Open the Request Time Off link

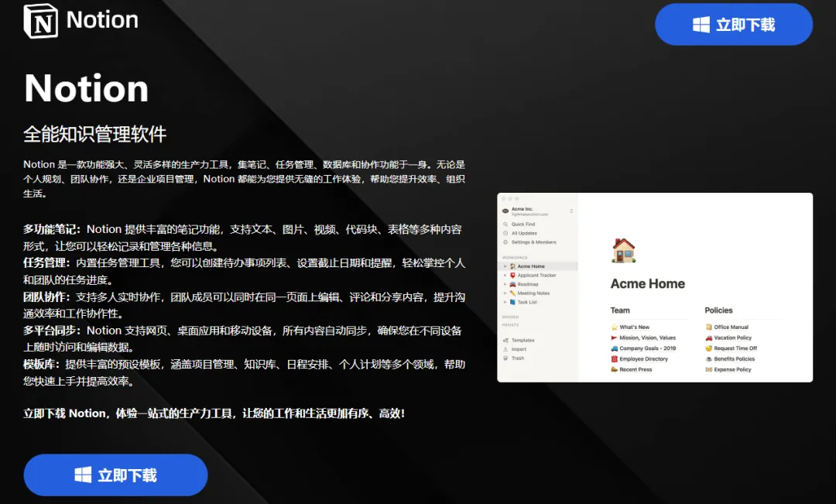[x=731, y=348]
